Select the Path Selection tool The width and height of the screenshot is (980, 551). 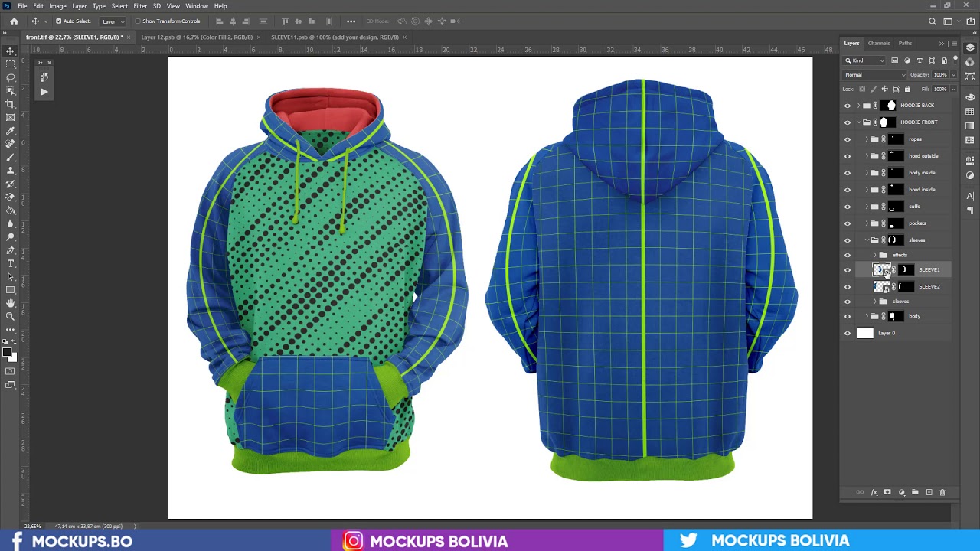click(x=10, y=276)
